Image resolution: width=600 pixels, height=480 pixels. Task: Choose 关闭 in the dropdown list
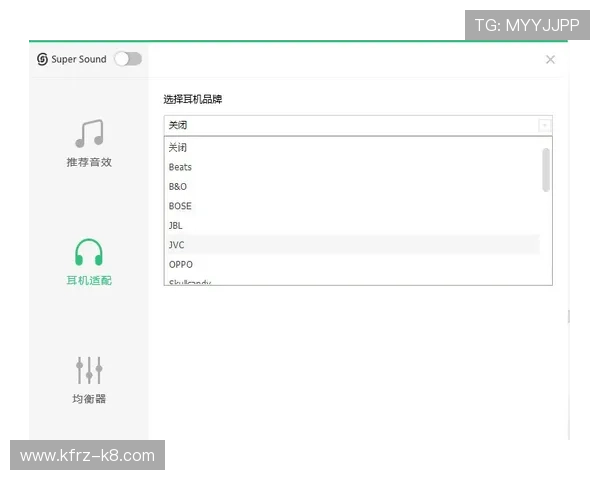point(354,147)
